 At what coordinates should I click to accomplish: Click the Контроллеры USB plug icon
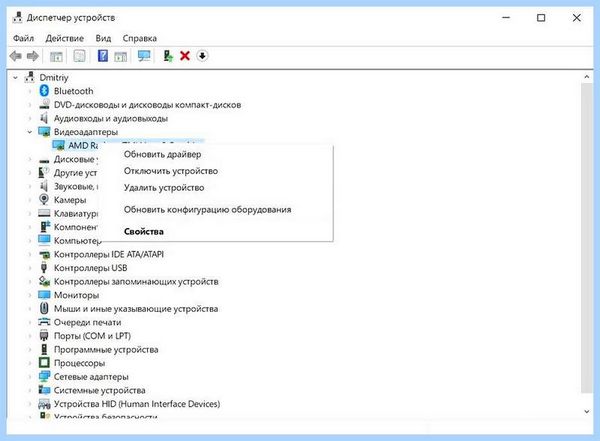[44, 268]
